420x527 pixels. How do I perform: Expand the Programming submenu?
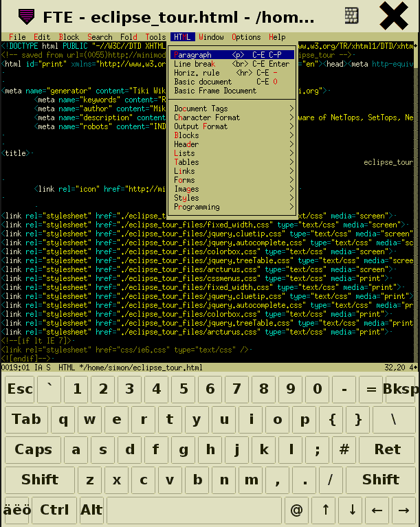232,207
